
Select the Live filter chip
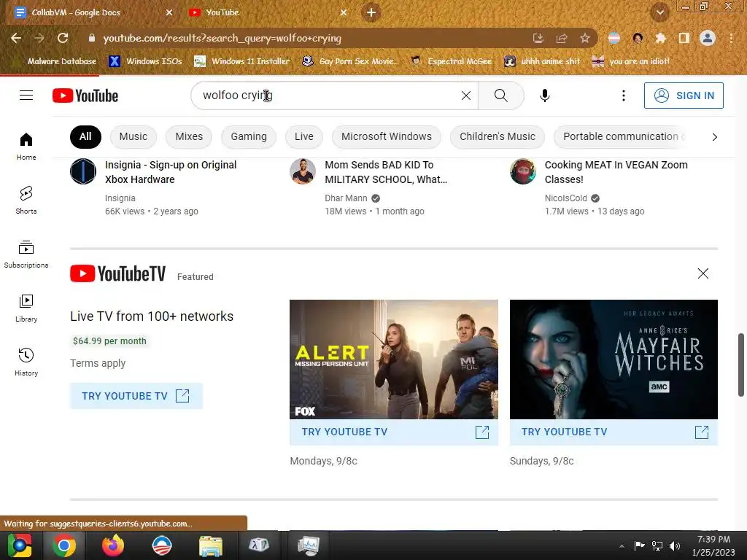[x=304, y=137]
